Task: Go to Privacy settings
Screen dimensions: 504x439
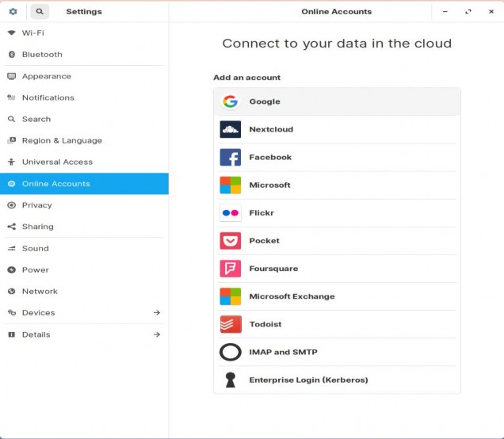Action: point(36,205)
